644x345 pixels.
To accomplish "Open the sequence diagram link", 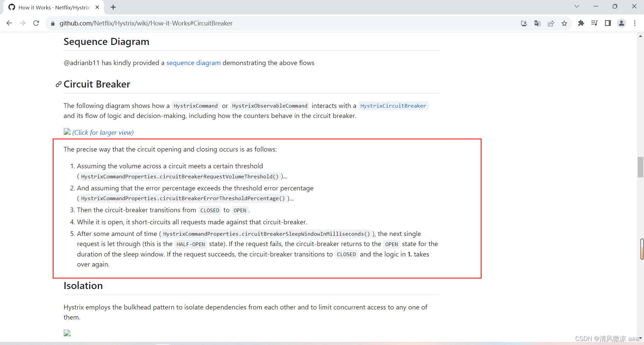I will (x=194, y=63).
